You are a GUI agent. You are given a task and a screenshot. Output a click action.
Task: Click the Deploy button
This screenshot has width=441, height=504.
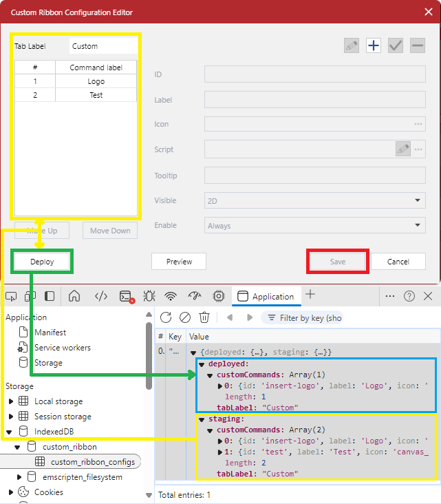click(41, 262)
